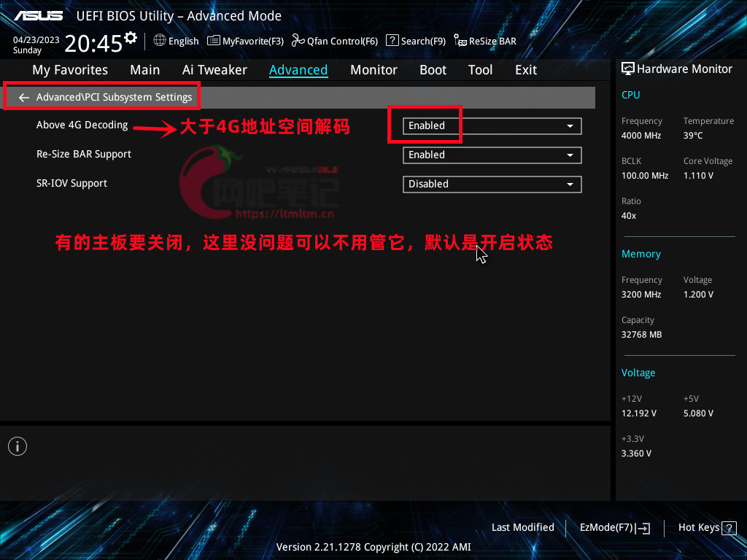The height and width of the screenshot is (560, 747).
Task: Open Above 4G Decoding dropdown
Action: point(492,125)
